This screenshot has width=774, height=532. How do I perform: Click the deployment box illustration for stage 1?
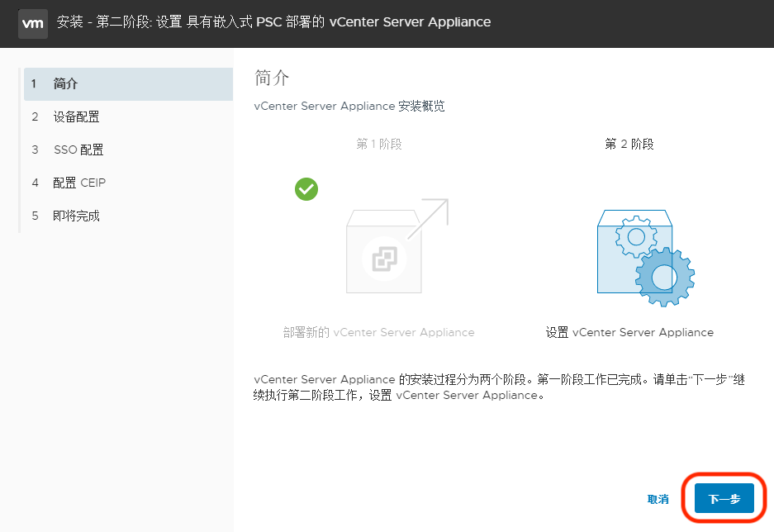point(383,254)
